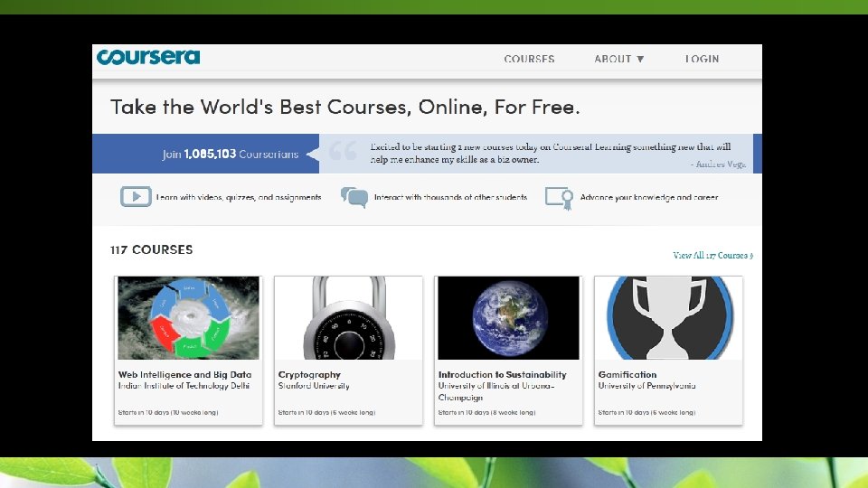Screen dimensions: 868x488
Task: Open View All 117 Courses link
Action: click(713, 255)
